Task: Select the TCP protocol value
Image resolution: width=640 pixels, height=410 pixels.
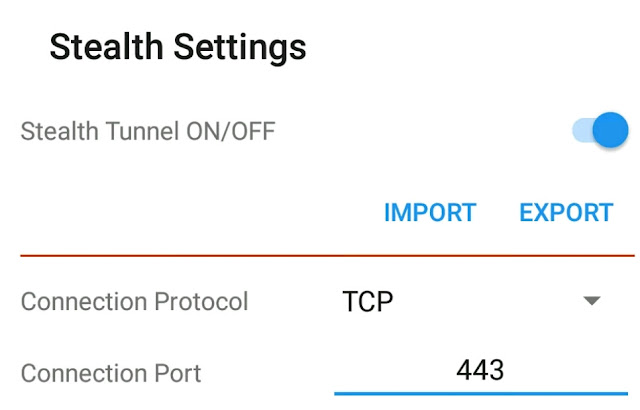Action: click(x=368, y=301)
